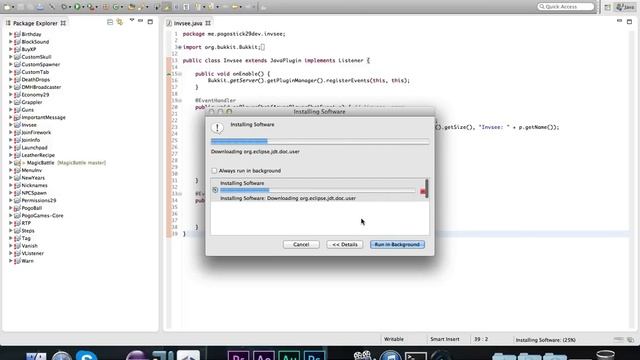Click the New file toolbar icon

[7, 7]
